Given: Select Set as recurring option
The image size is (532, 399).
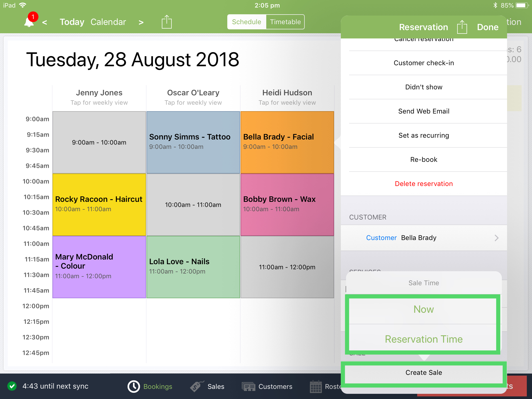Looking at the screenshot, I should (x=424, y=135).
